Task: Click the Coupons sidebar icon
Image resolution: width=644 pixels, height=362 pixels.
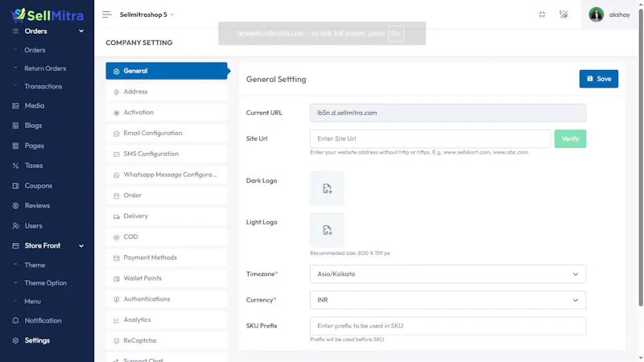Action: (15, 186)
